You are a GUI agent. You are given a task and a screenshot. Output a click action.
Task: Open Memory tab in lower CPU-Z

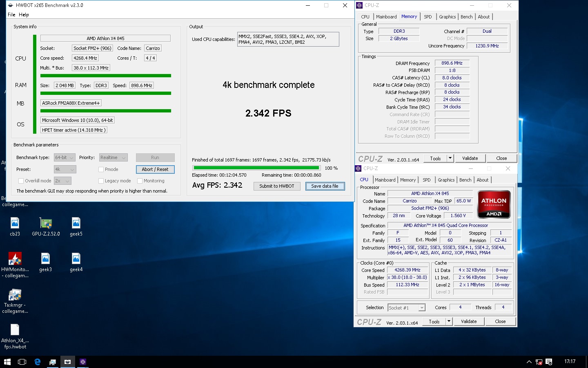tap(408, 180)
